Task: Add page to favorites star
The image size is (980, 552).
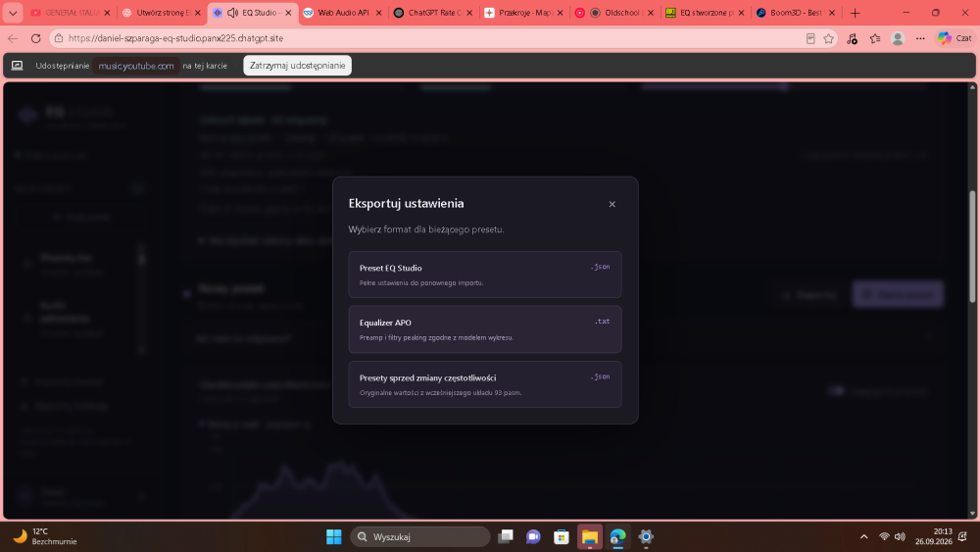Action: (x=829, y=39)
